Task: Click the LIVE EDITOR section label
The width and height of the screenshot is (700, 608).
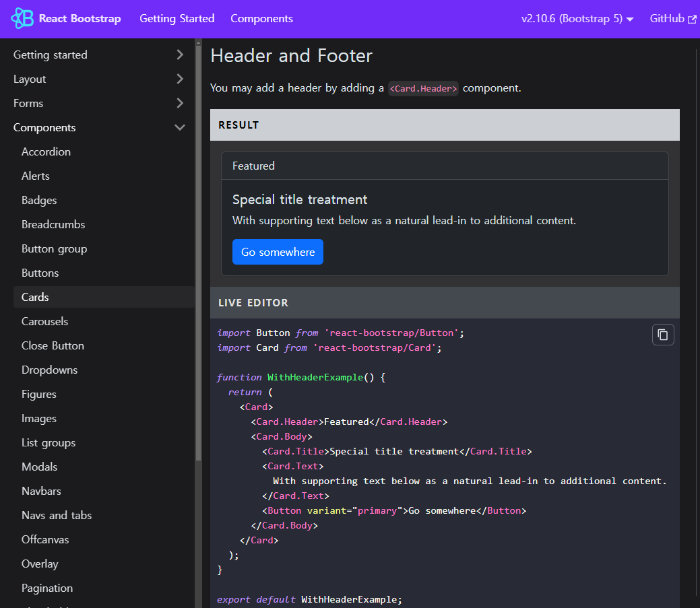Action: (x=253, y=303)
